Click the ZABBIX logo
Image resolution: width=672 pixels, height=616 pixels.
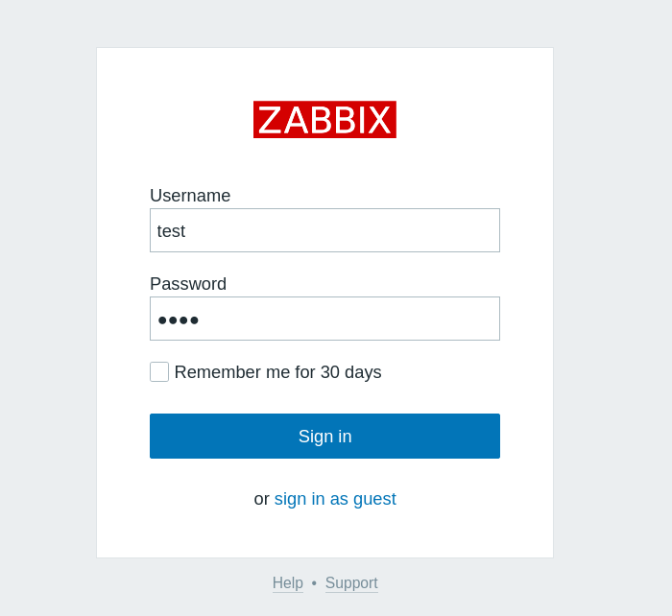324,120
